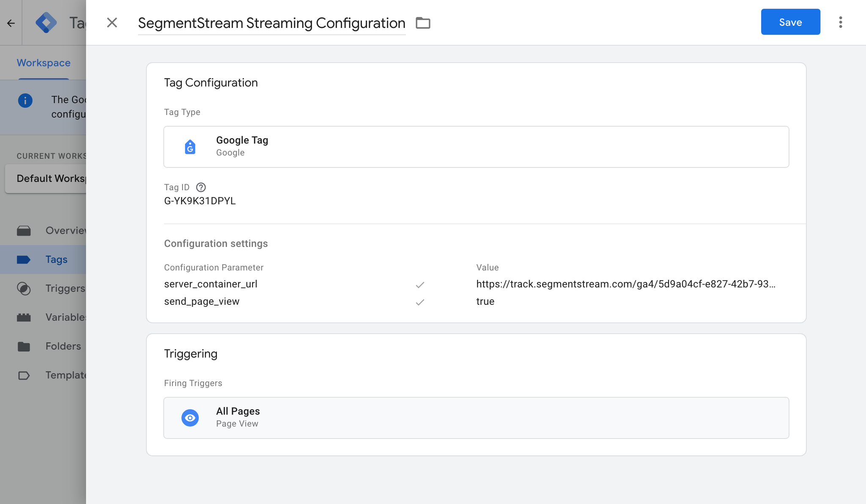Click the 'true' value for send_page_view
The height and width of the screenshot is (504, 866).
point(485,301)
